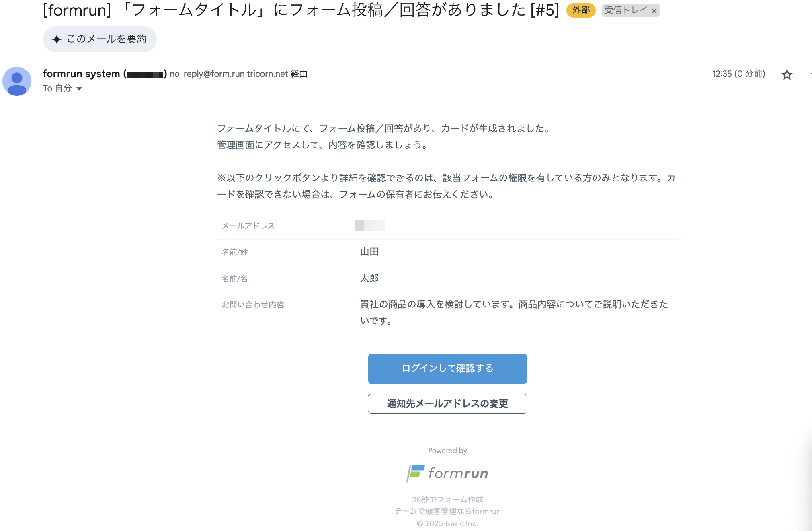Open the チームで顧客管理ならformrun link
The image size is (812, 531).
click(447, 511)
